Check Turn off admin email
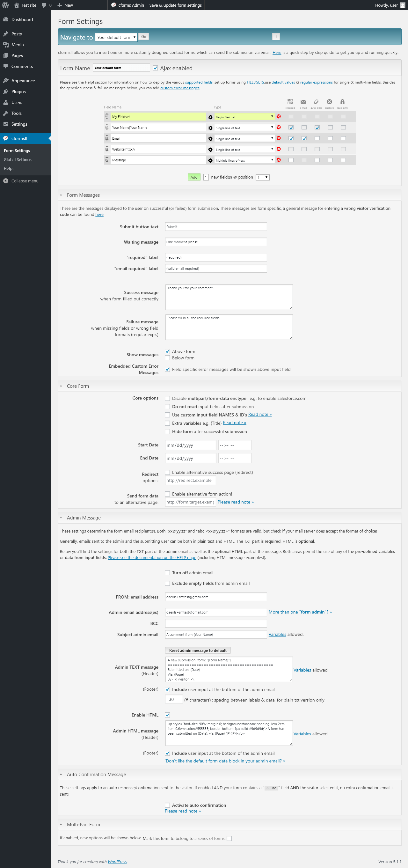Image resolution: width=408 pixels, height=868 pixels. pyautogui.click(x=167, y=572)
